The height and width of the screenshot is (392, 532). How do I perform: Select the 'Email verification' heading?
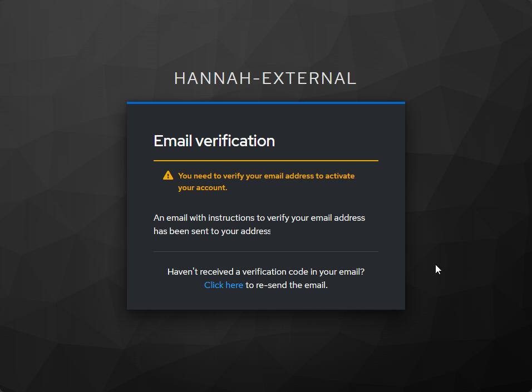coord(214,141)
